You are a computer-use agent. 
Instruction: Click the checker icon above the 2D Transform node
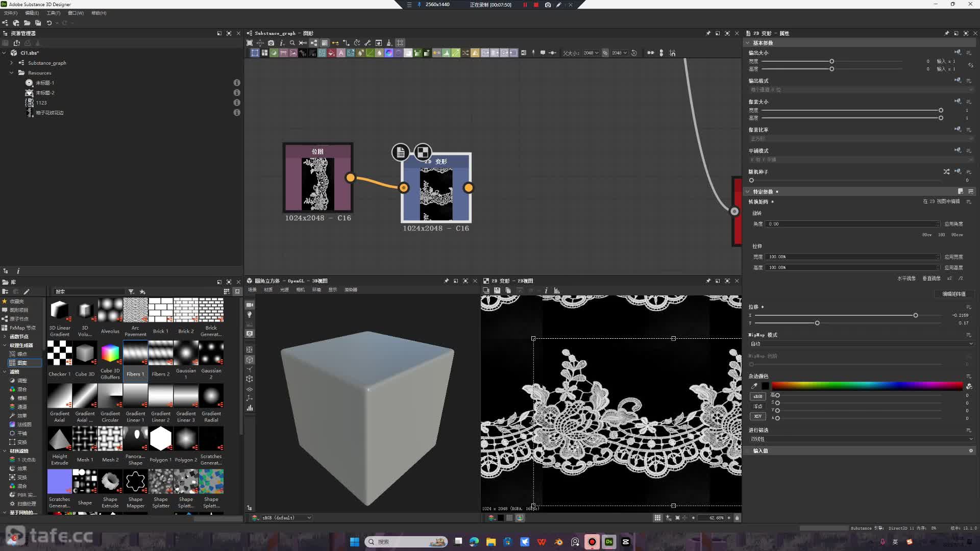pos(423,152)
